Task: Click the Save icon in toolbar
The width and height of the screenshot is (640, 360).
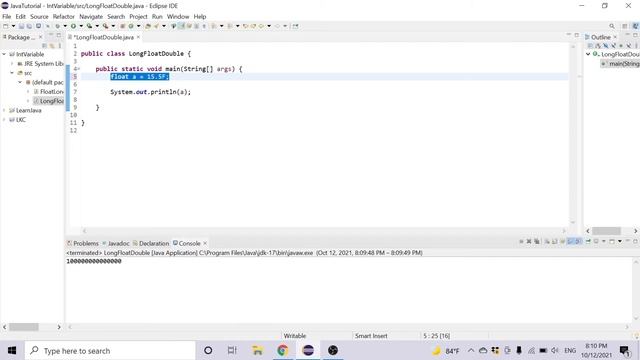Action: tap(21, 26)
